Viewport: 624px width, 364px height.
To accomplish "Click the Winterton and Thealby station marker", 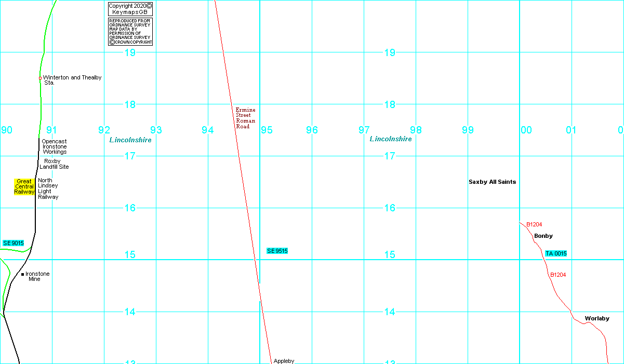I will pos(40,78).
